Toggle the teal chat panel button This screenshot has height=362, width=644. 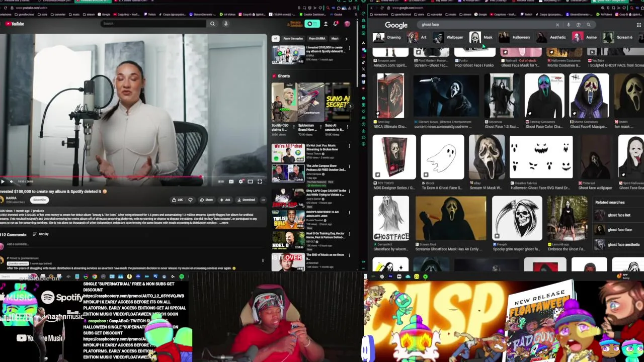(x=312, y=24)
